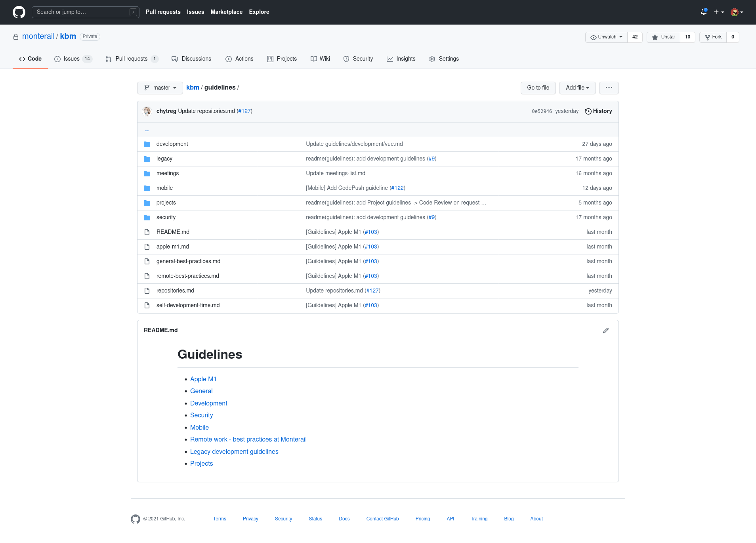Open commit message 'Update meetings-list.md'
Image resolution: width=756 pixels, height=543 pixels.
pos(336,173)
